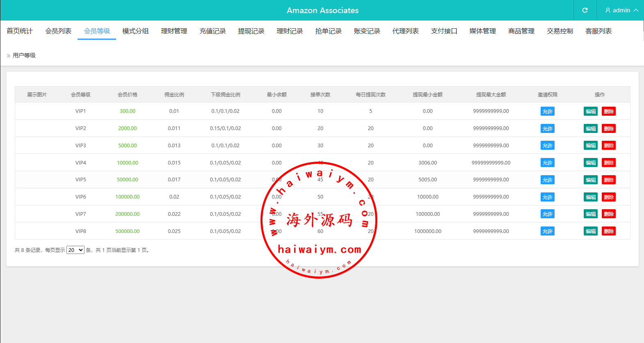Switch to the 充值记录 tab

[212, 31]
